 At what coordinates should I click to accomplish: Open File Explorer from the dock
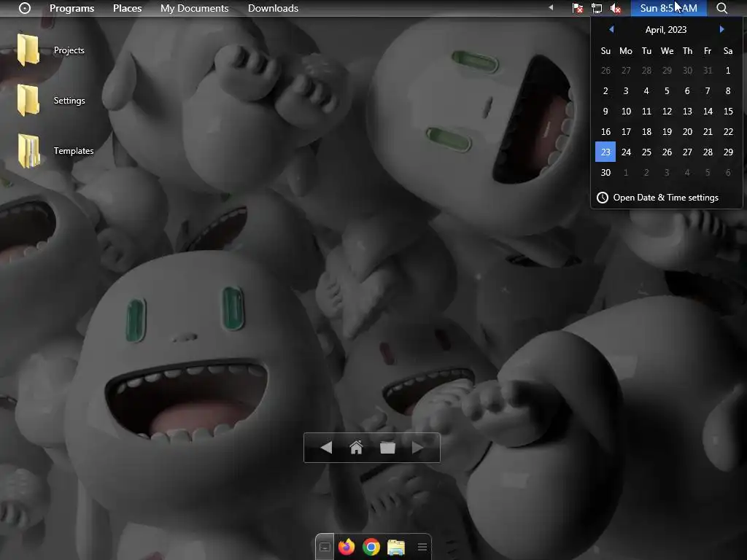pyautogui.click(x=396, y=547)
